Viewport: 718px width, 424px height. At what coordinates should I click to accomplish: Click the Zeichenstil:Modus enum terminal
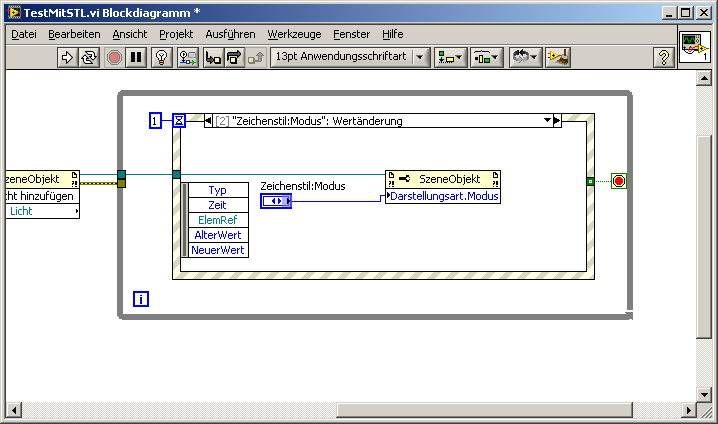tap(276, 201)
